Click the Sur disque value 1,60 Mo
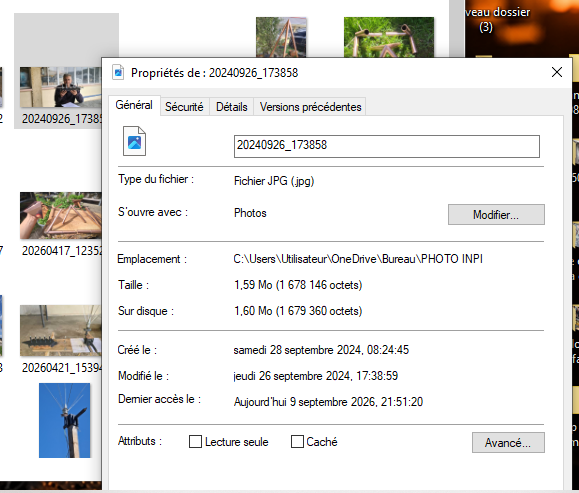 coord(298,311)
